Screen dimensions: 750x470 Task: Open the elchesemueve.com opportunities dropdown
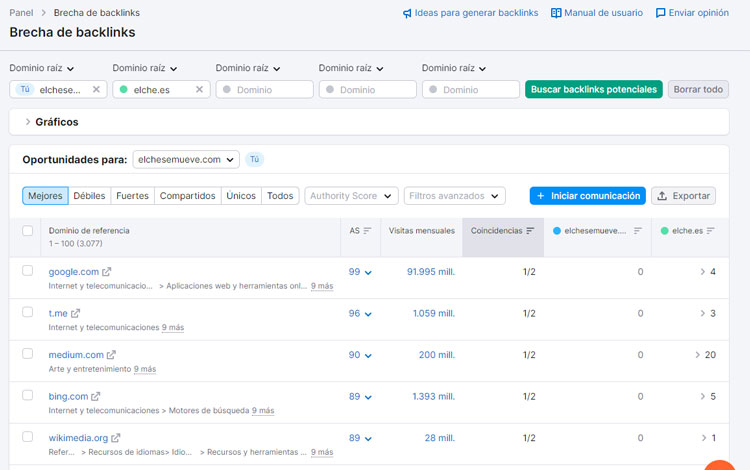pyautogui.click(x=186, y=159)
